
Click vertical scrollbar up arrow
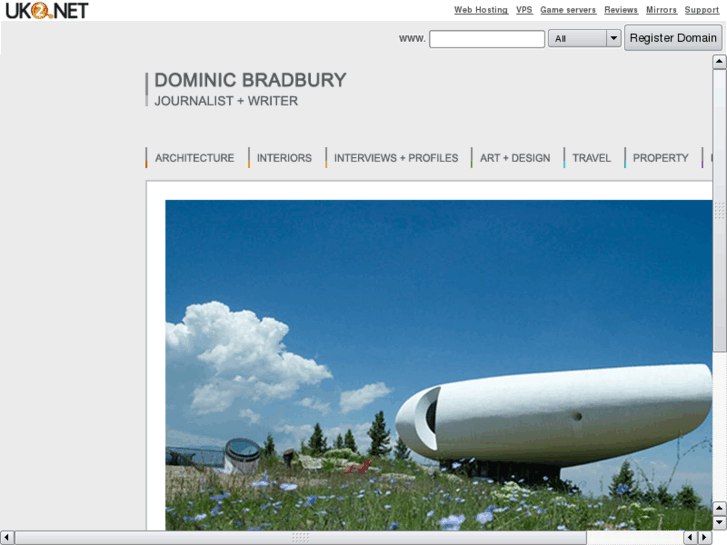(719, 62)
